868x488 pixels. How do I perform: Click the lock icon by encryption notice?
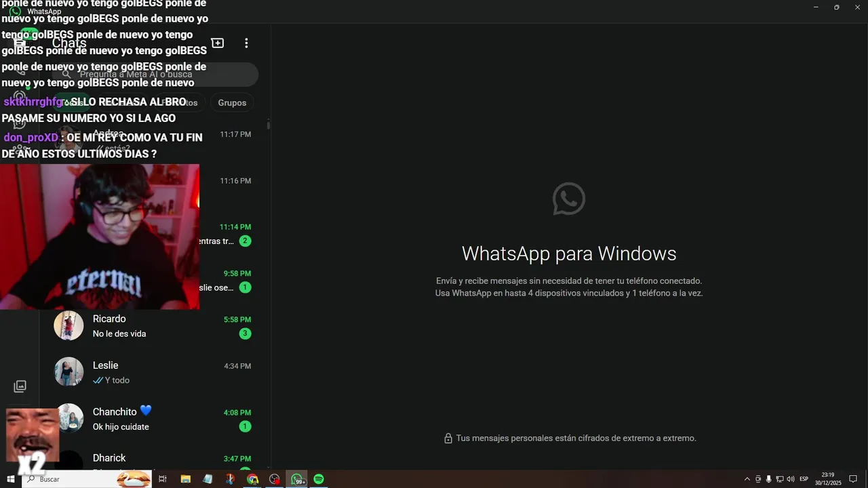[448, 439]
